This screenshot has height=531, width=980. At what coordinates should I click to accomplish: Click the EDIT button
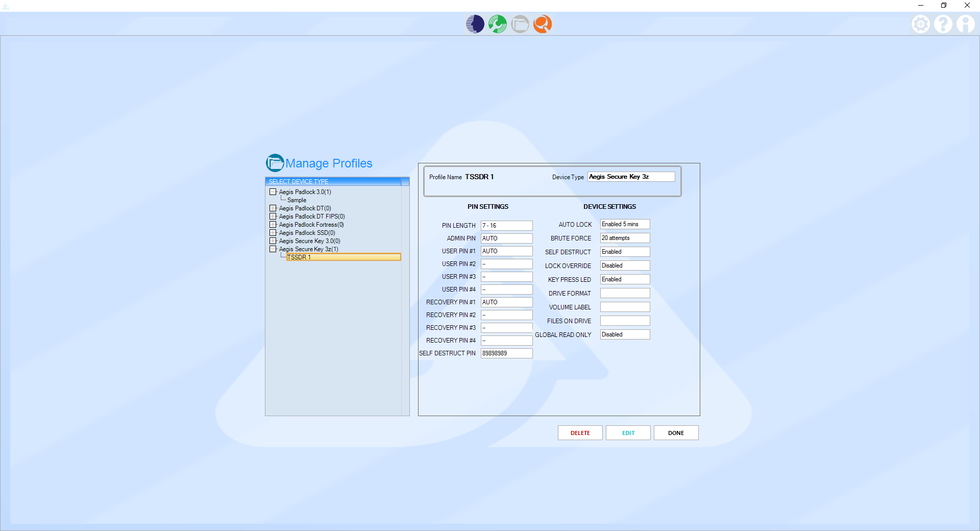tap(628, 433)
